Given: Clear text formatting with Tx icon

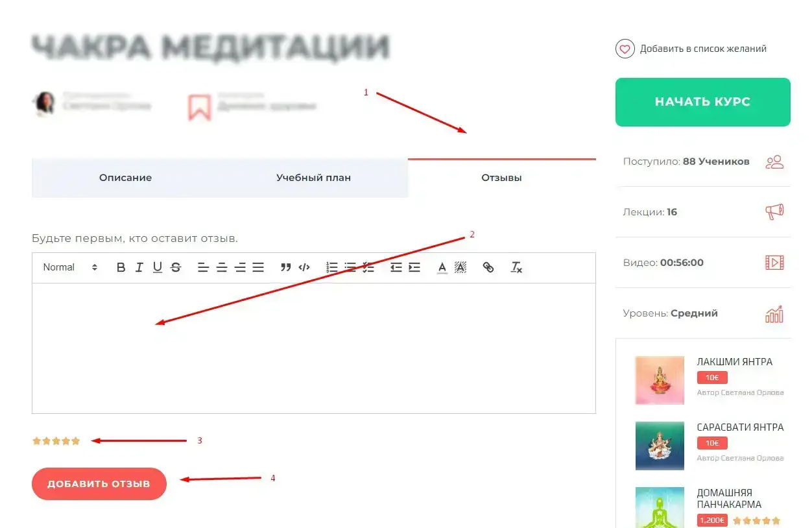Looking at the screenshot, I should pos(516,267).
